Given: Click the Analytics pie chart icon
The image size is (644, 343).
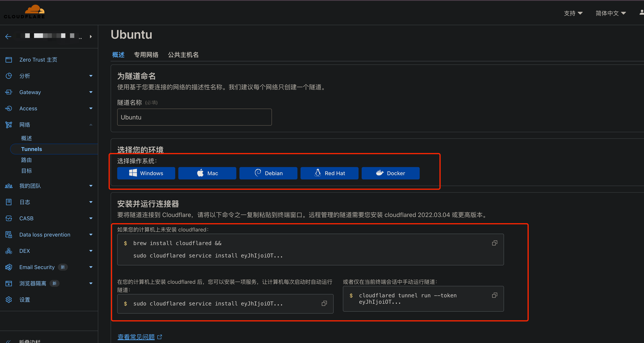Looking at the screenshot, I should click(9, 76).
